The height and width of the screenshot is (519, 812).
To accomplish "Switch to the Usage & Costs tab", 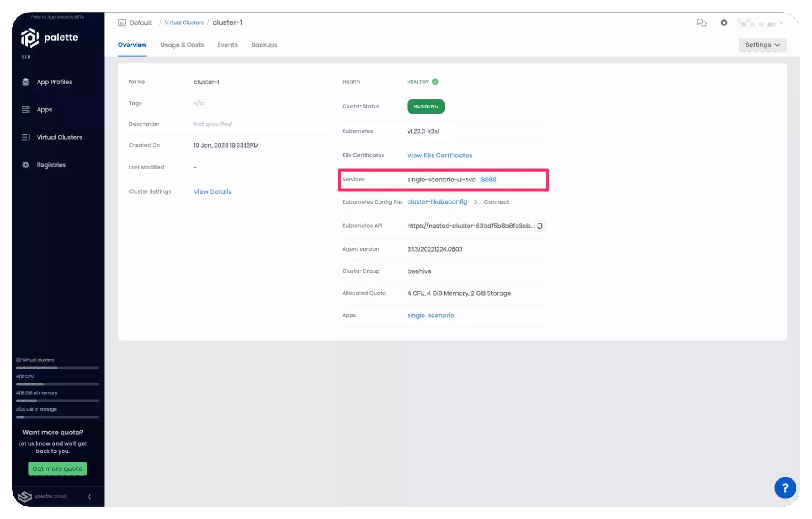I will (182, 45).
